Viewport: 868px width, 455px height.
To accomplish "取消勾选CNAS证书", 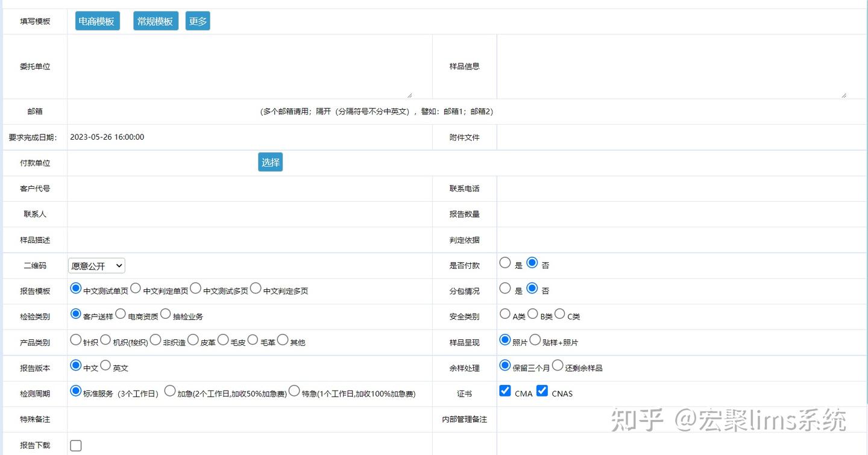I will 542,391.
